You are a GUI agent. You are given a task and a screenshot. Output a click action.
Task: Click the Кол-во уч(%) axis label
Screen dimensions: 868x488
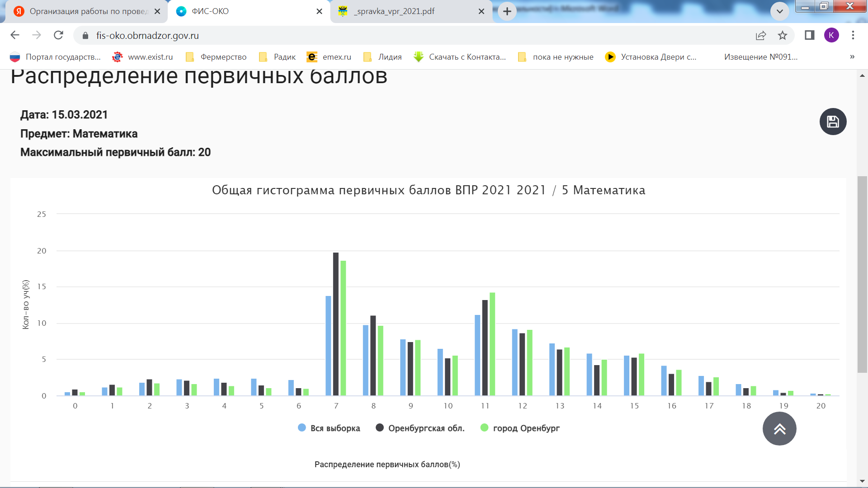click(25, 305)
